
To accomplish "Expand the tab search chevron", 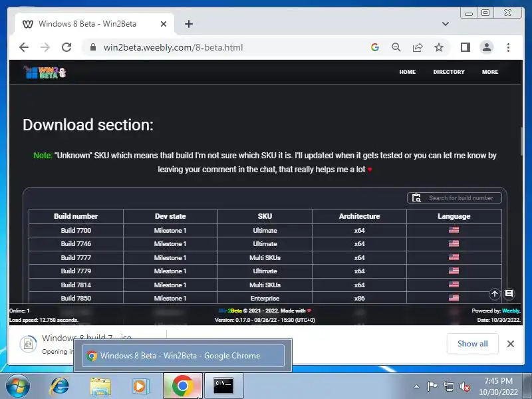I will click(x=445, y=24).
